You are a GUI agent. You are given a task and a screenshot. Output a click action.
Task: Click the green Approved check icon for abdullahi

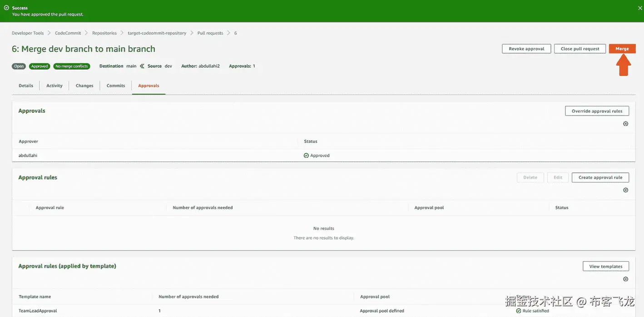click(x=306, y=156)
